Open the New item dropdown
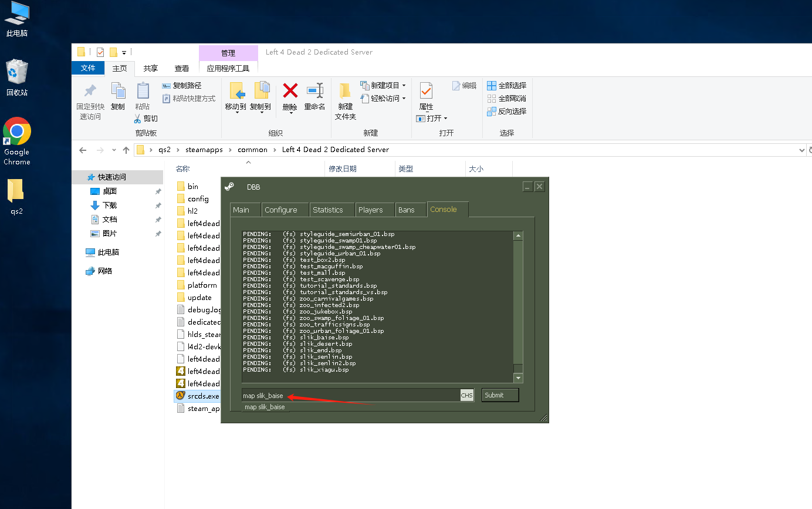This screenshot has height=509, width=812. (x=383, y=86)
